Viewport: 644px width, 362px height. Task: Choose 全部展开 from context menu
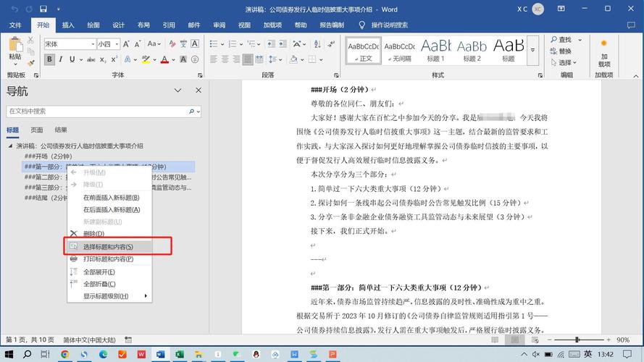(109, 271)
